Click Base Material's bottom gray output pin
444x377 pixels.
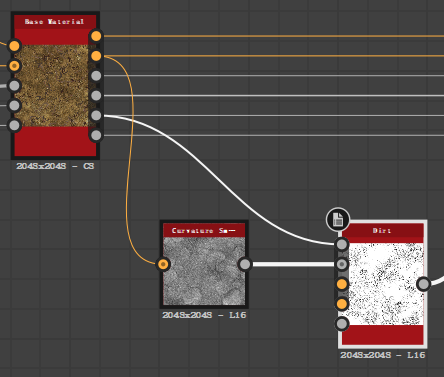[96, 135]
